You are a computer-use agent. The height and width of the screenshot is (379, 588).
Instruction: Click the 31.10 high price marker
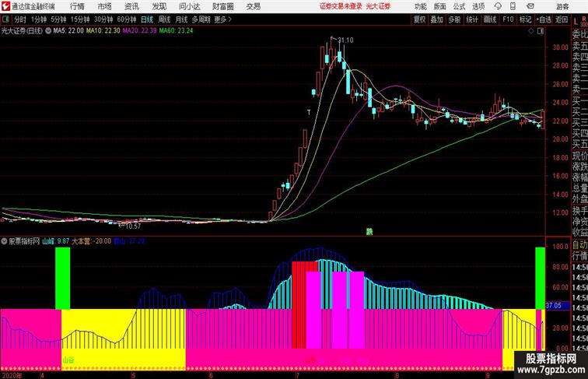[345, 40]
